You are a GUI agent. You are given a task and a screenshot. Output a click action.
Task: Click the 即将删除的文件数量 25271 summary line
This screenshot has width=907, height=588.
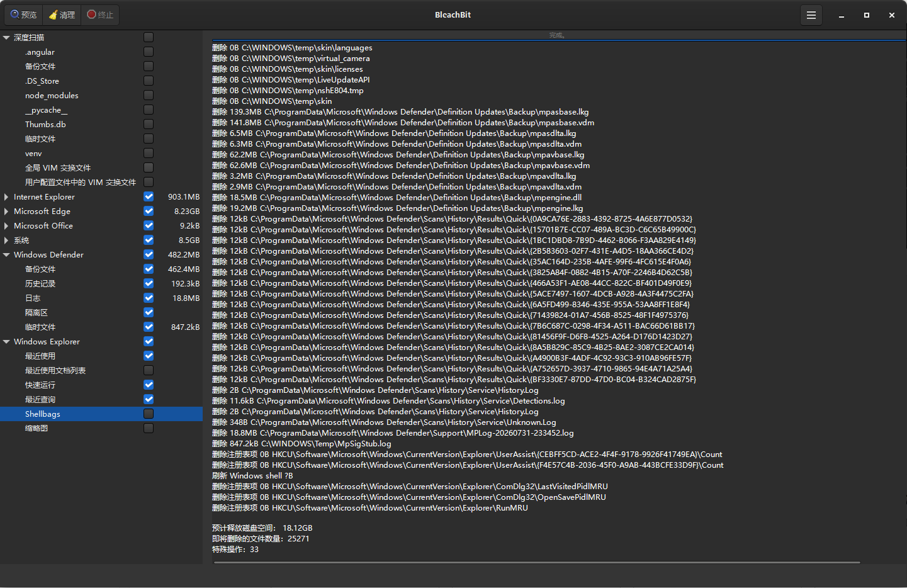[x=261, y=539]
